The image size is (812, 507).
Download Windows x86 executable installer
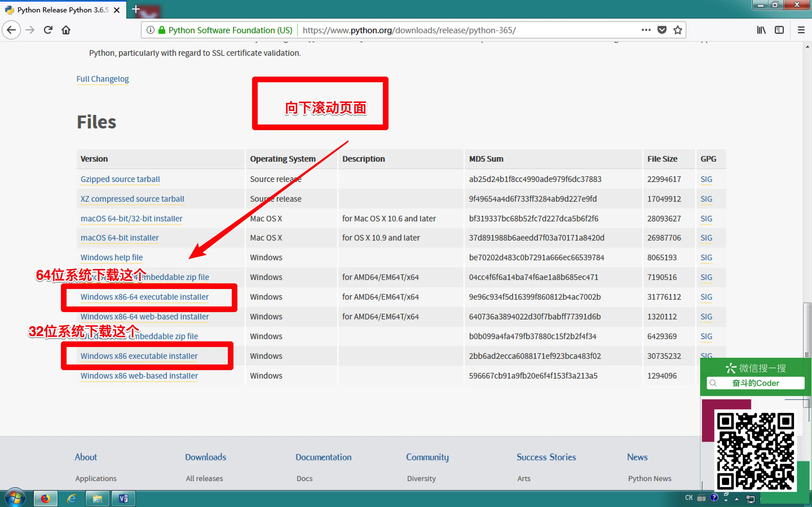coord(139,356)
